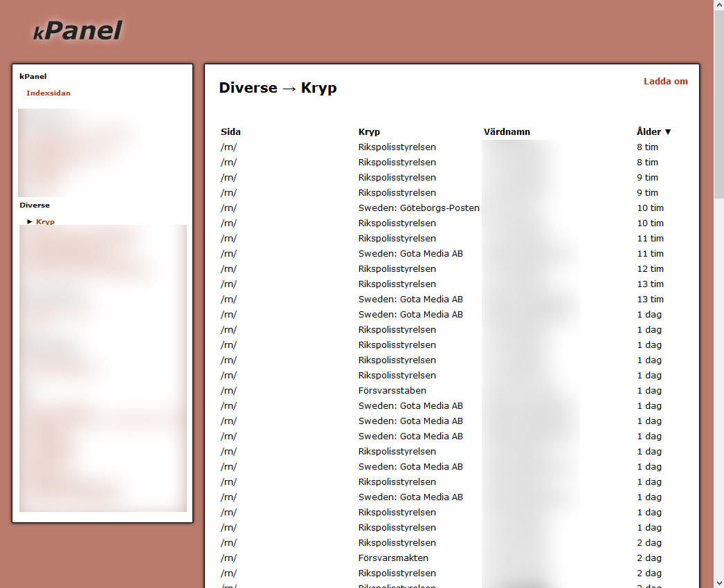Click the /rn/ page in the Göteborgs-Posten row
The image size is (724, 588).
point(228,208)
